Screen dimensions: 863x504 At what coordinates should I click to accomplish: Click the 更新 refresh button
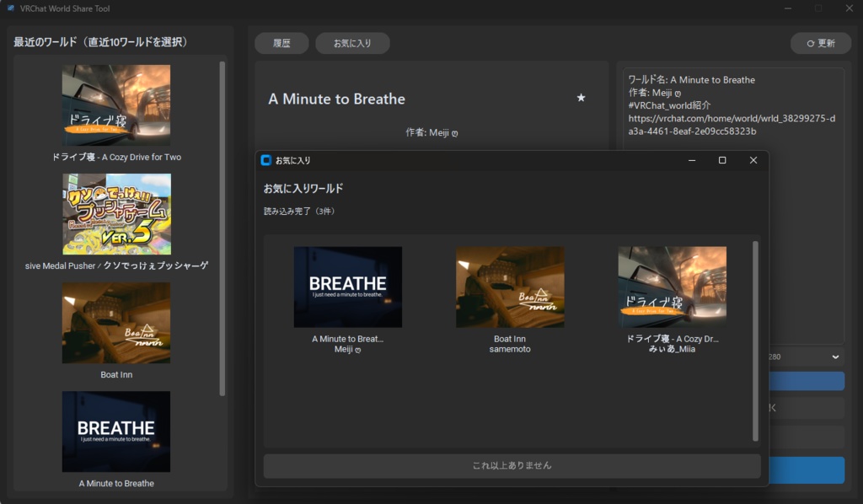(821, 43)
